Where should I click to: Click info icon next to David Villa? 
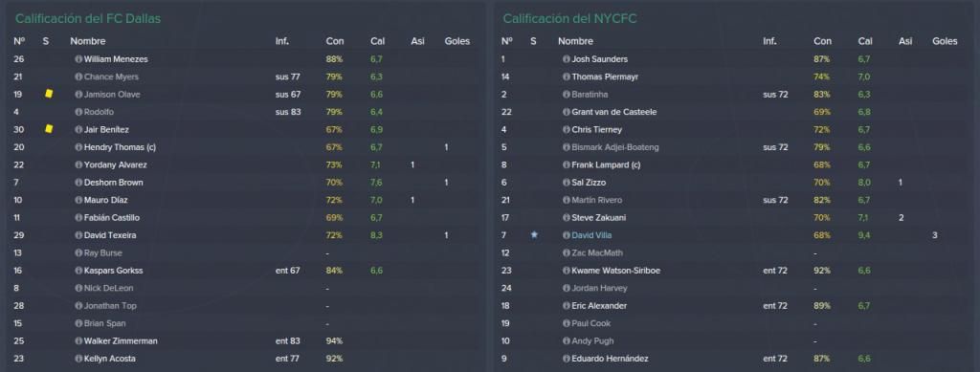tap(567, 235)
